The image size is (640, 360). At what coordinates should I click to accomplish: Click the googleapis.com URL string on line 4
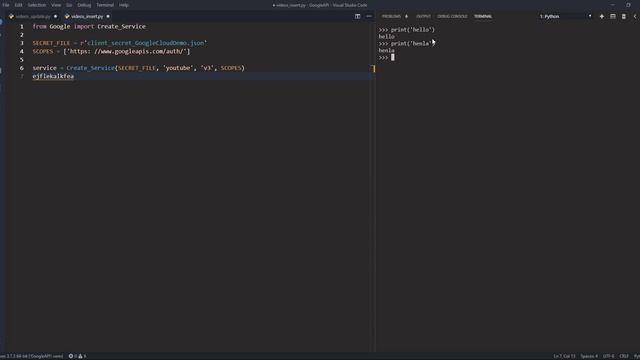[x=128, y=51]
